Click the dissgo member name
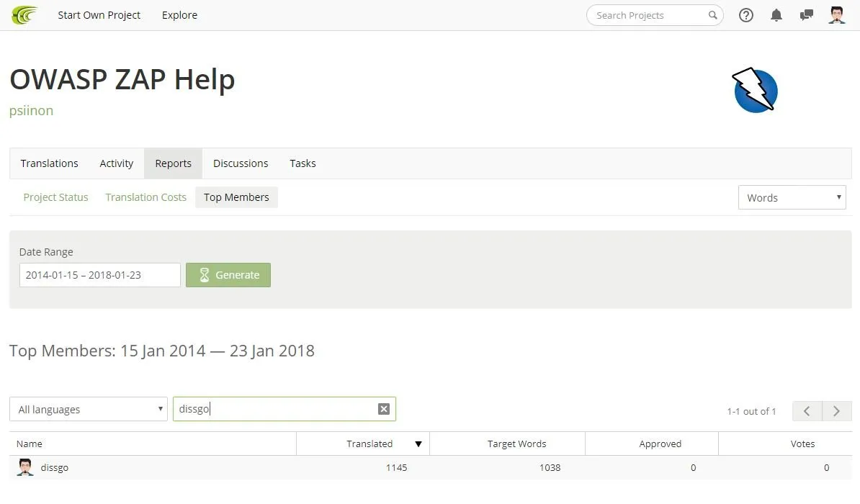The image size is (860, 504). coord(54,468)
